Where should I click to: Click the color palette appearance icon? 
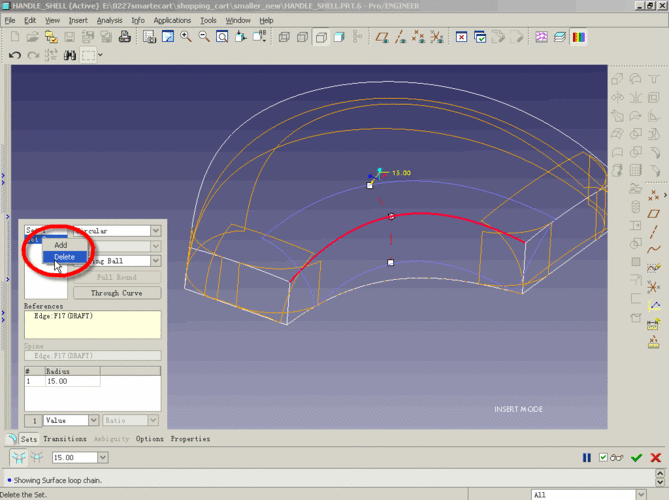click(578, 38)
